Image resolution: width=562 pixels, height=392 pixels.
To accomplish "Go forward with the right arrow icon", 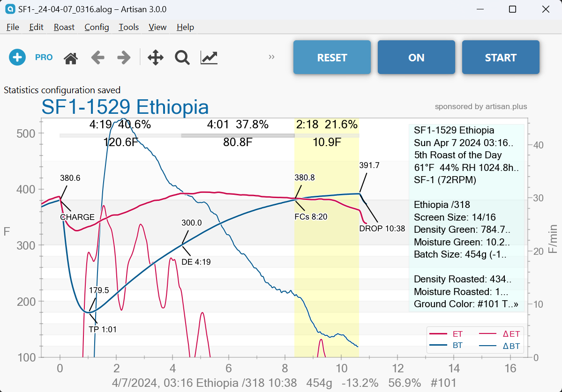I will 124,57.
